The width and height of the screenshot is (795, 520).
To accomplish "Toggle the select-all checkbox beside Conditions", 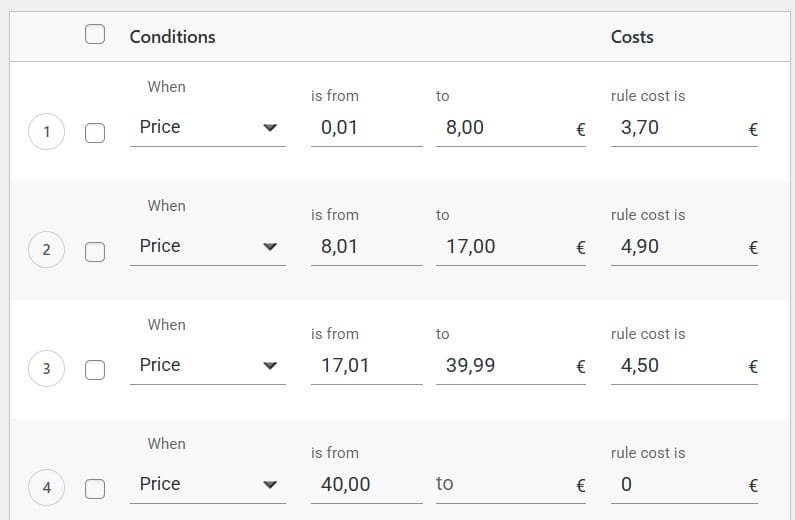I will [x=95, y=35].
